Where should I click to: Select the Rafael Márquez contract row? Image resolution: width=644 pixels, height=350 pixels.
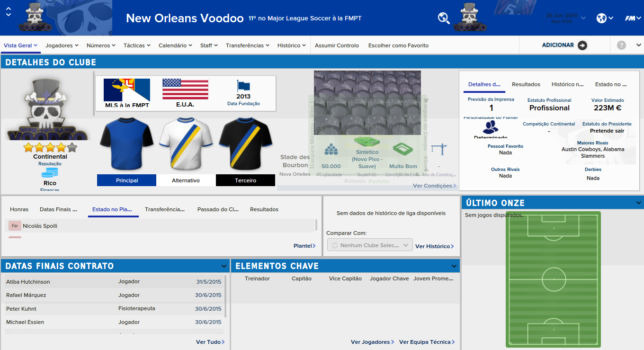click(x=114, y=295)
